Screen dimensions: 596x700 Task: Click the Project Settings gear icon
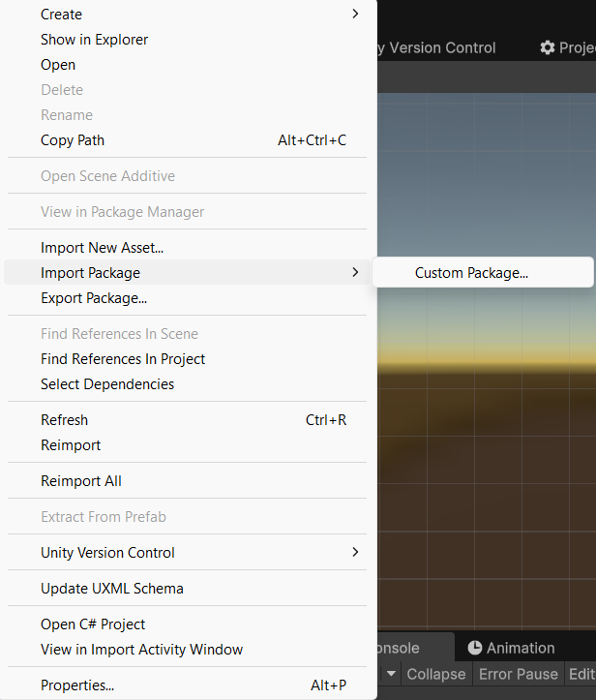[548, 47]
